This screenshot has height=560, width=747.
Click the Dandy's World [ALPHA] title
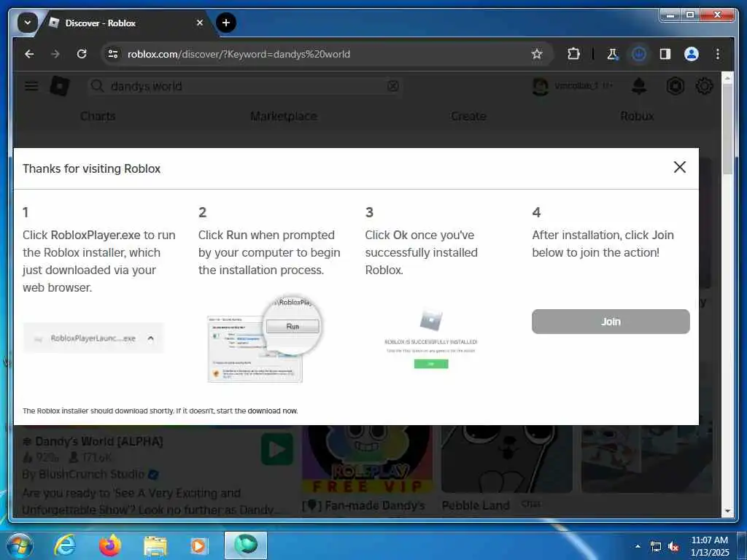point(93,441)
